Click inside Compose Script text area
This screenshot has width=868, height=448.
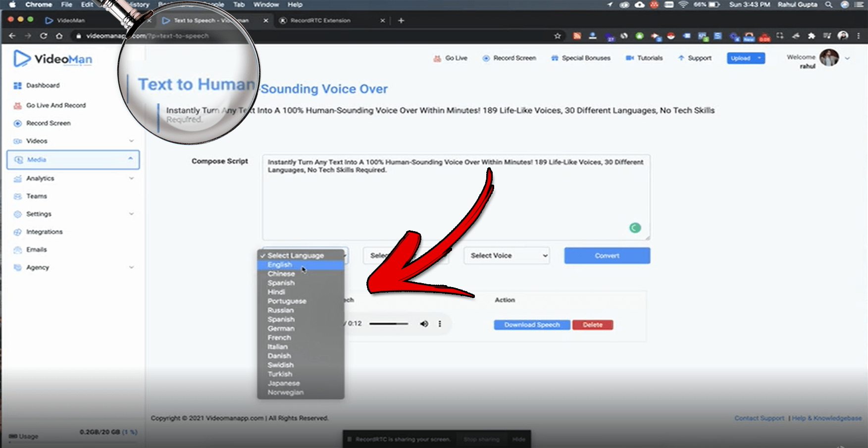pos(456,197)
